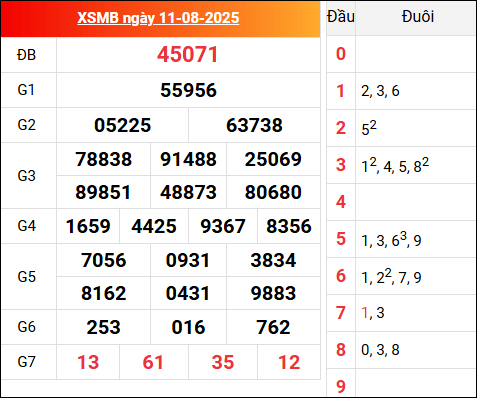Click the G2 row label
The image size is (477, 398).
(26, 125)
